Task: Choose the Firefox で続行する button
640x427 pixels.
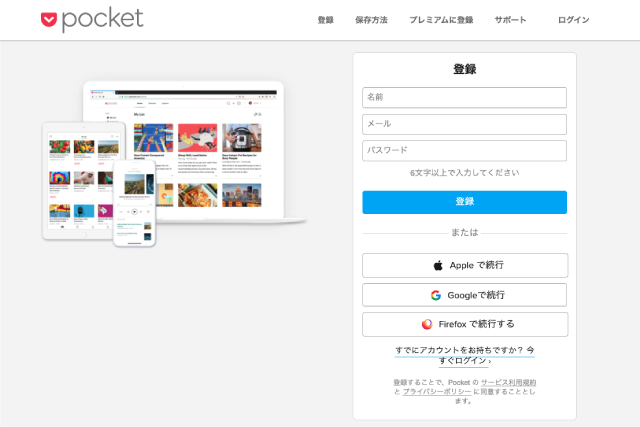Action: point(465,324)
